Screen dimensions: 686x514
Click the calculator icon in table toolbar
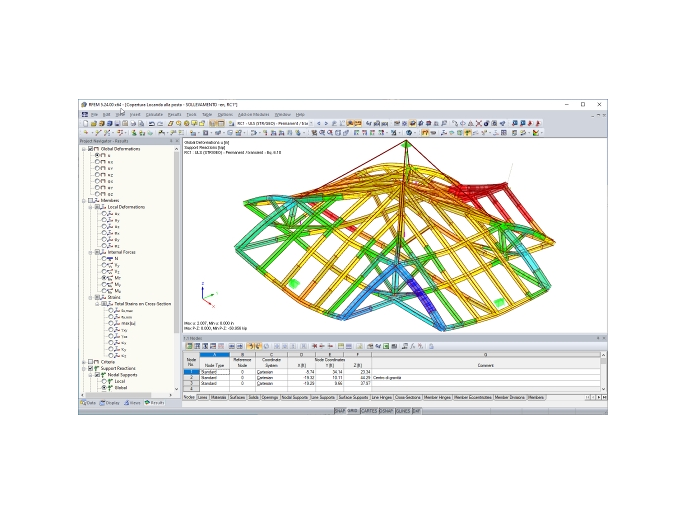click(394, 346)
